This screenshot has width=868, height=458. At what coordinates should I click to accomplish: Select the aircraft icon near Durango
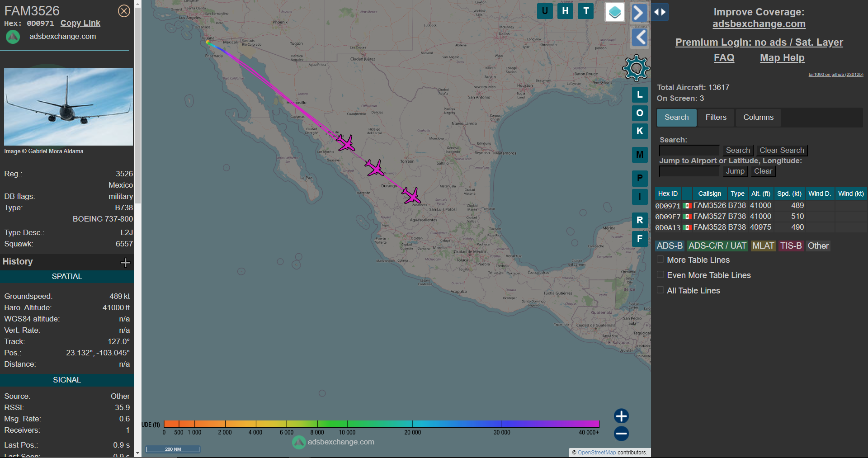(374, 168)
